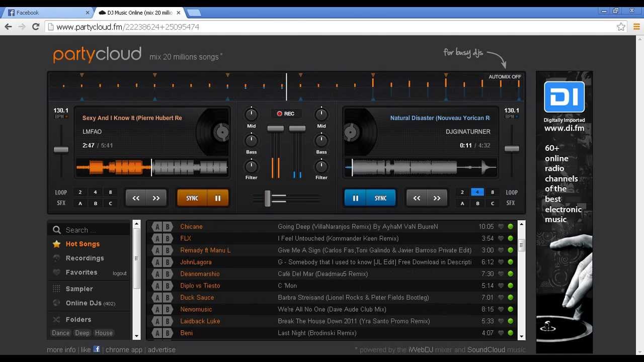The height and width of the screenshot is (362, 644).
Task: Click the right deck Mid knob
Action: 321,115
